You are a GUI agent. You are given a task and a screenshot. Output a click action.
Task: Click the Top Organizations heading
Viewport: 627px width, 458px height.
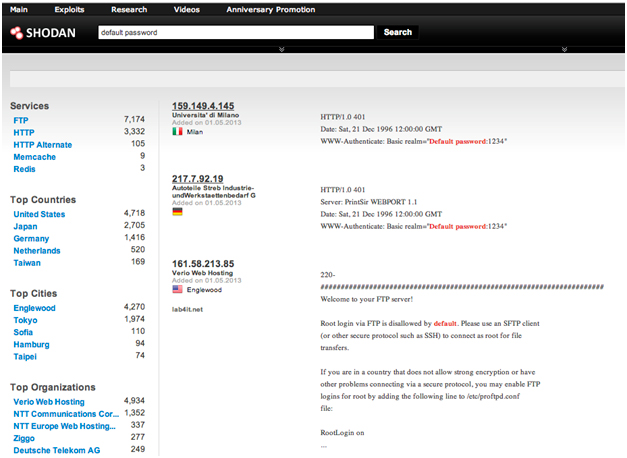pos(53,387)
